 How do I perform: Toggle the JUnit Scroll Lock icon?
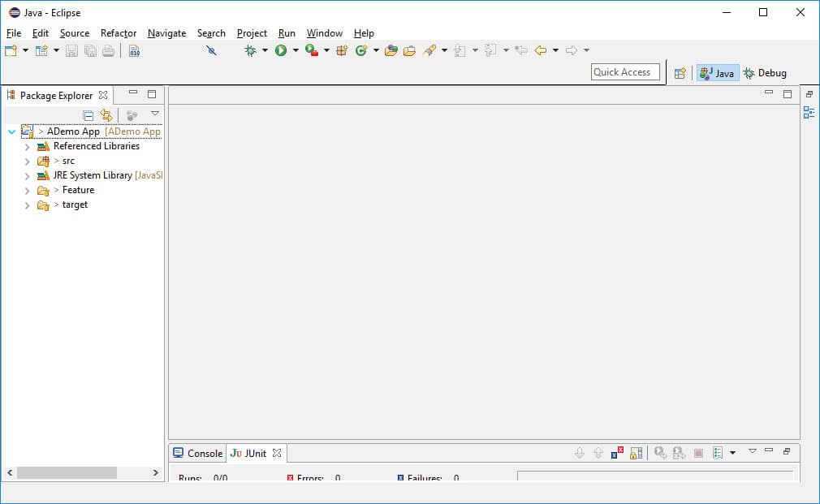coord(636,453)
